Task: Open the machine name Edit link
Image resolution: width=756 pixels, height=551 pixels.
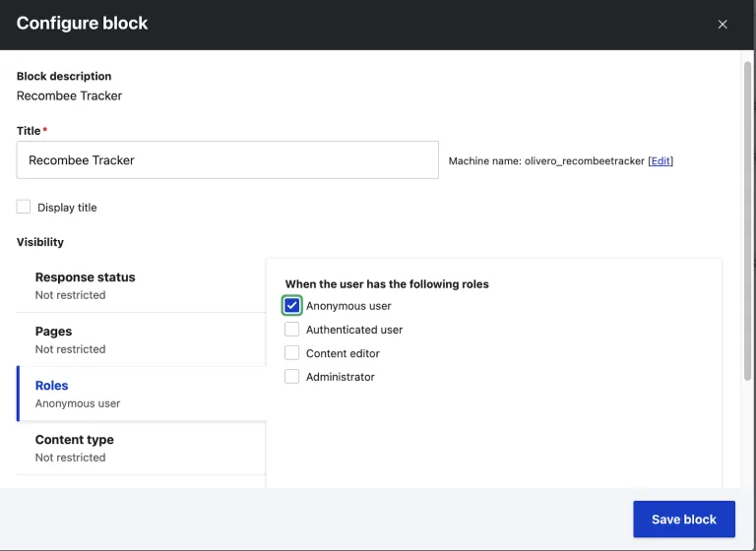Action: (661, 161)
